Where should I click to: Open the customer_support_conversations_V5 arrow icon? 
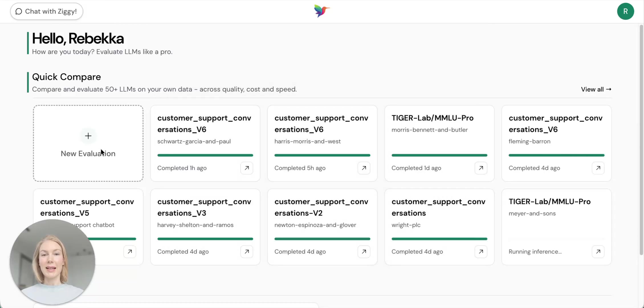click(x=130, y=252)
